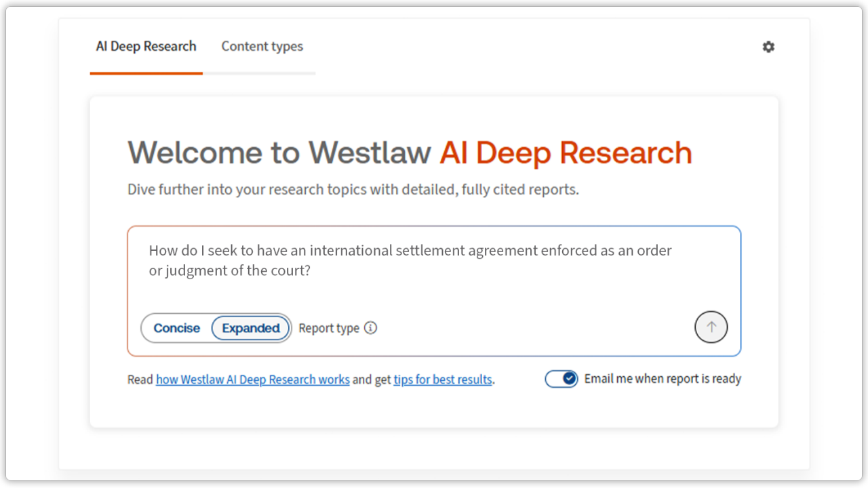868x488 pixels.
Task: Click the 'Dive further into your research topics' subtitle
Action: coord(353,190)
